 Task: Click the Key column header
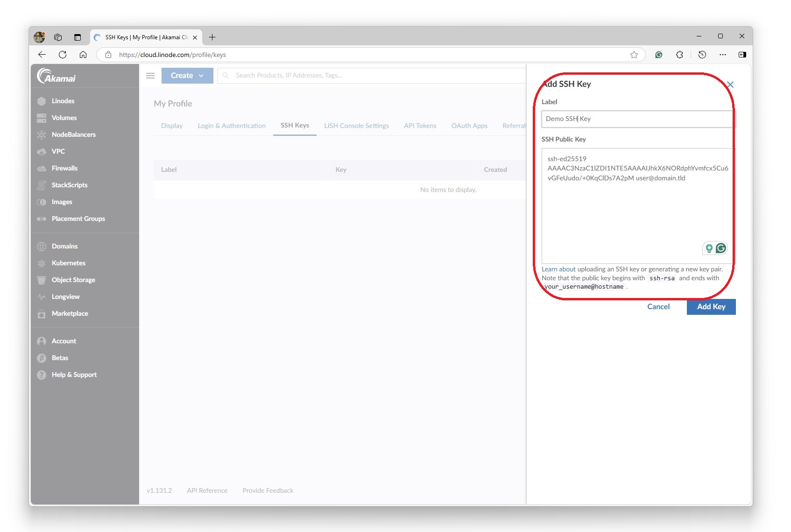(x=341, y=170)
